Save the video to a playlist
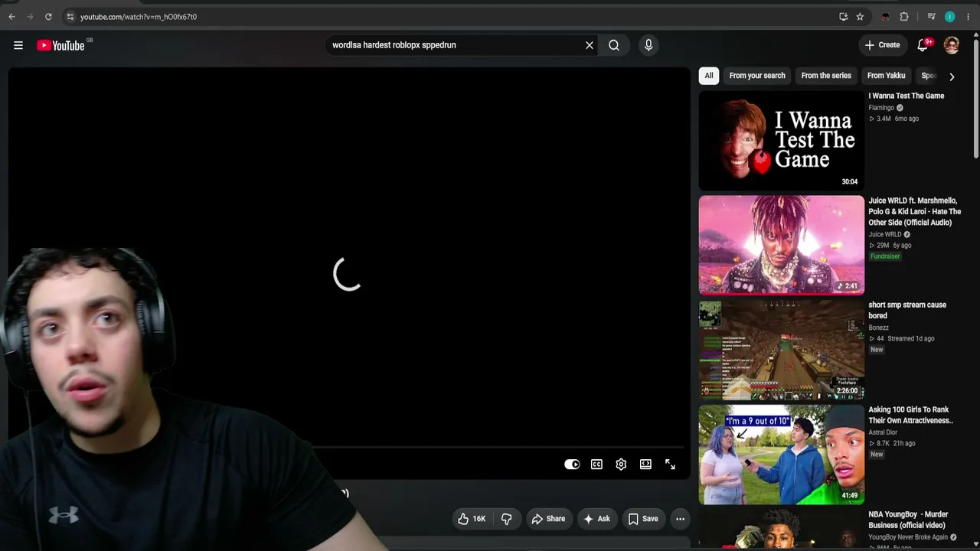 [x=643, y=519]
